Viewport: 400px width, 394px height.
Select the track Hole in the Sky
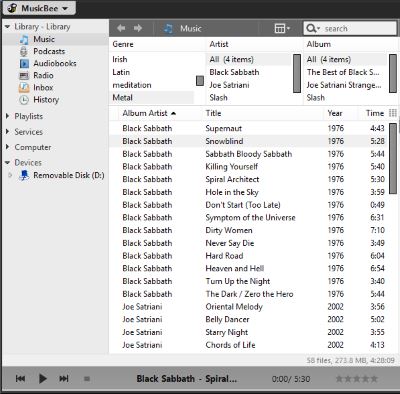(x=232, y=192)
